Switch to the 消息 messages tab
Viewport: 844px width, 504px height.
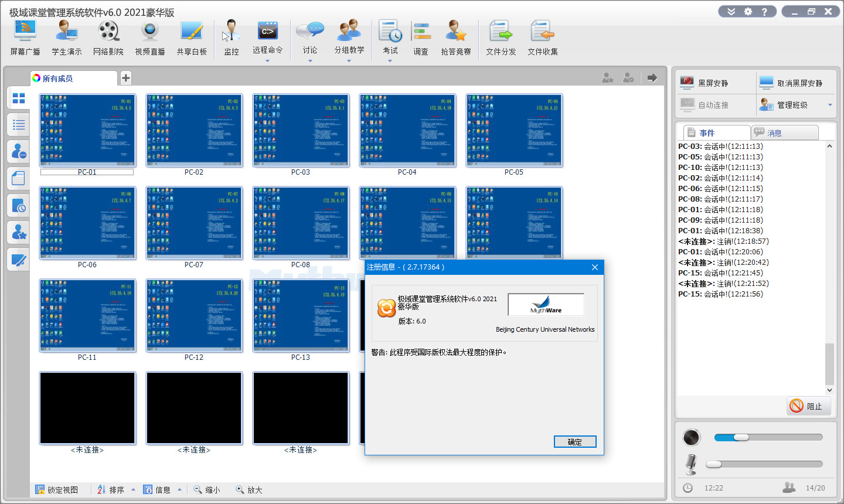[785, 133]
